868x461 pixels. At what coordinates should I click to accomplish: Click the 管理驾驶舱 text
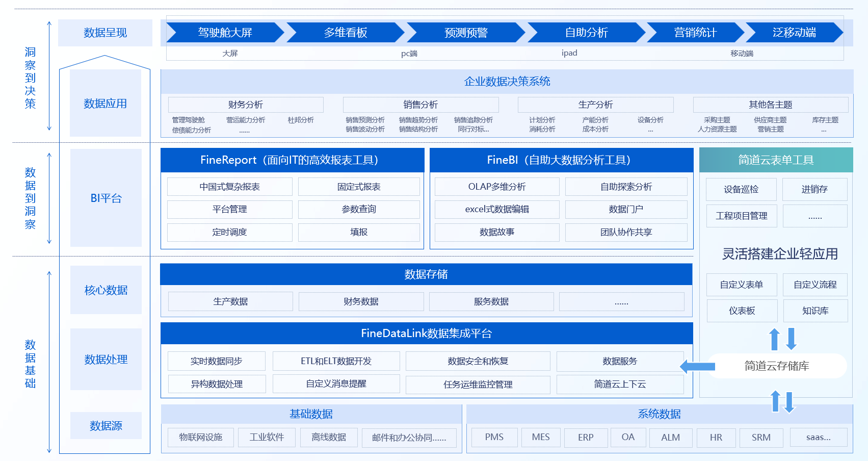pyautogui.click(x=189, y=120)
